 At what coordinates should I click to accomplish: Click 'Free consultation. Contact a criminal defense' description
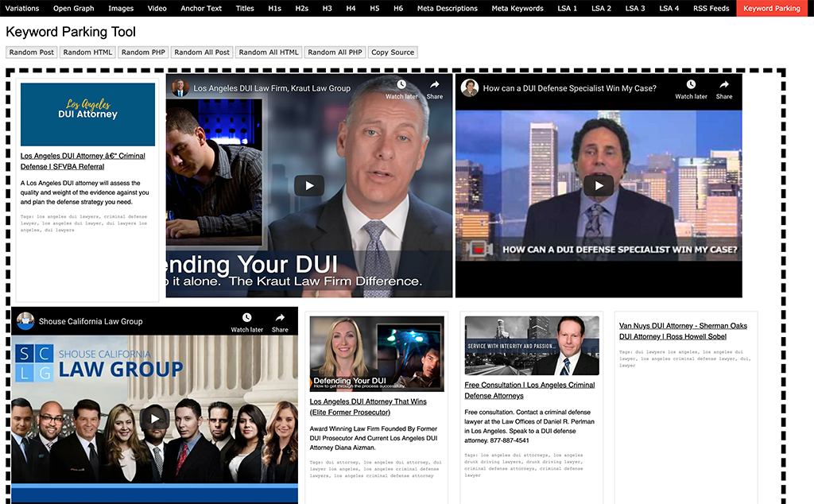coord(529,426)
